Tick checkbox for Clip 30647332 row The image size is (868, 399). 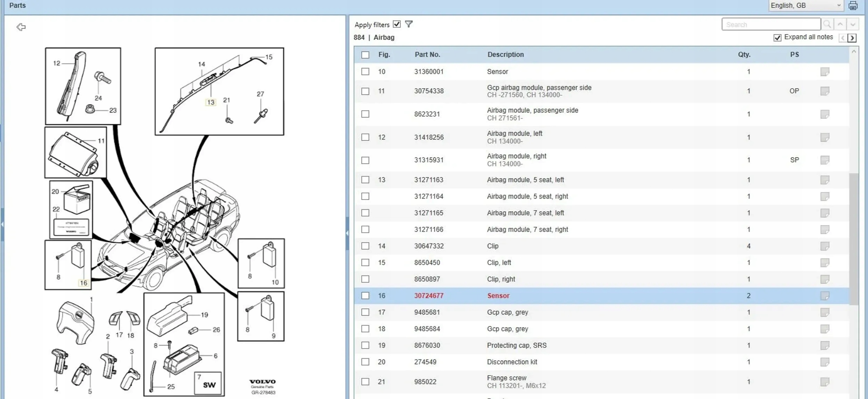pyautogui.click(x=365, y=246)
